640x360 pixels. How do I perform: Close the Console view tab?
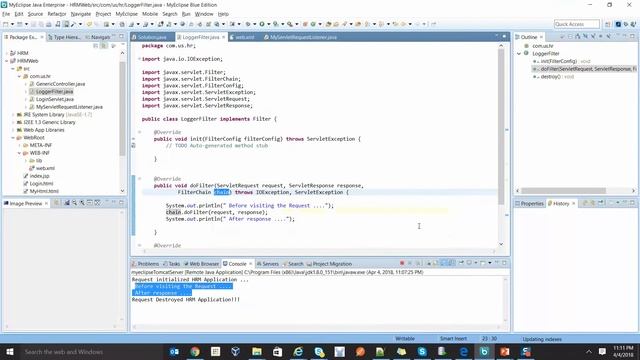pos(251,264)
